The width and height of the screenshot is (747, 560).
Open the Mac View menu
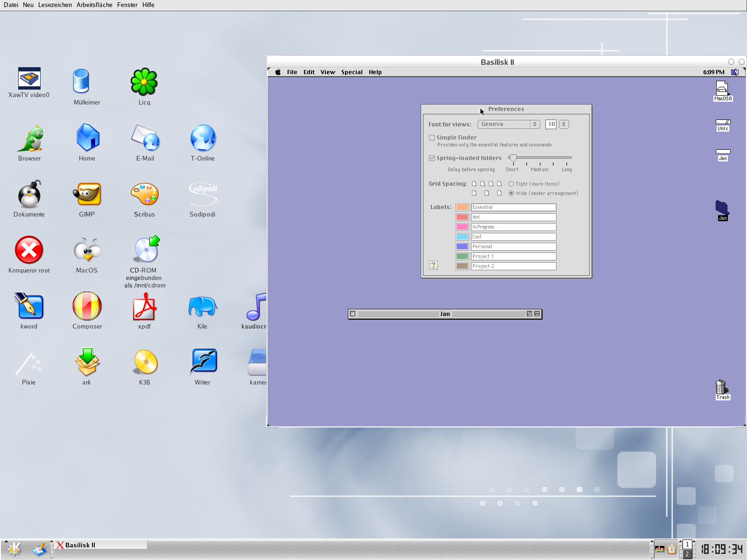[x=328, y=72]
